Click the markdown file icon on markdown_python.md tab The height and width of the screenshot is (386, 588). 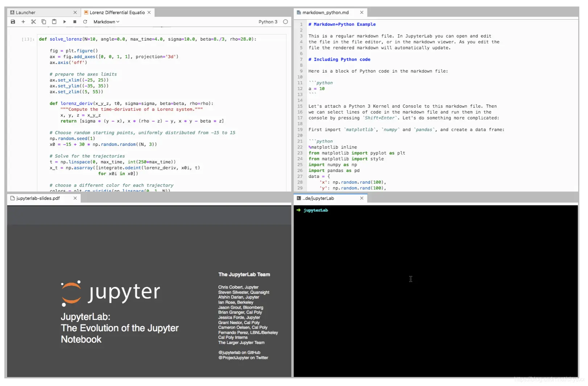(x=299, y=12)
